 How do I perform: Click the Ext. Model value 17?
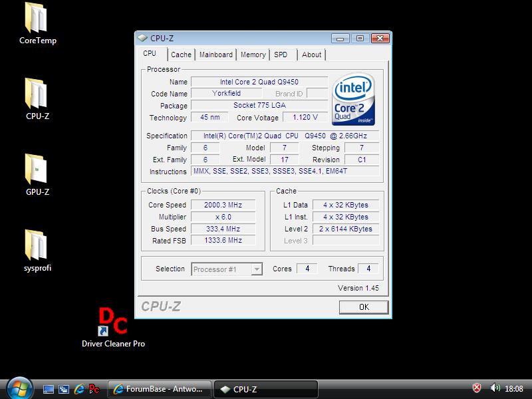pos(285,160)
